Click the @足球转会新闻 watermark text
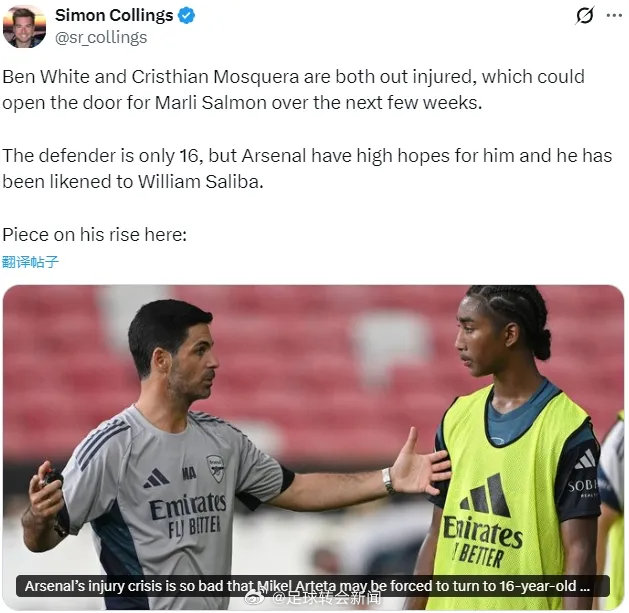This screenshot has height=613, width=629. [327, 598]
